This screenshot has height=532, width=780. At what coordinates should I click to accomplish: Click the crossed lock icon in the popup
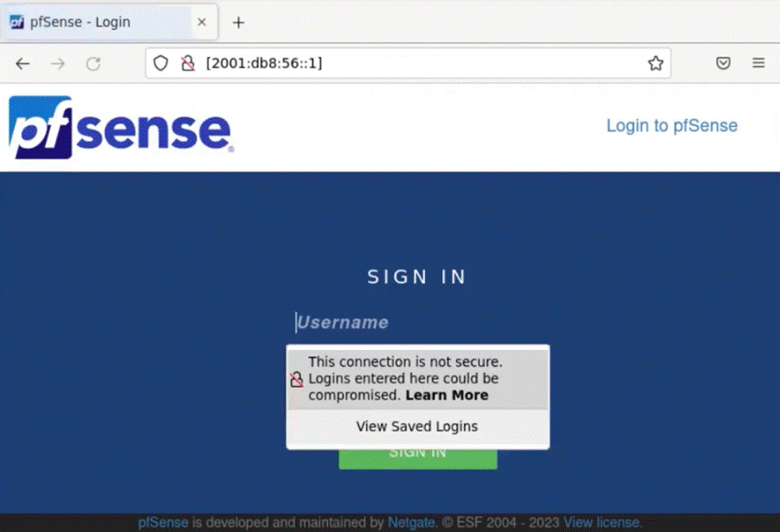coord(296,379)
